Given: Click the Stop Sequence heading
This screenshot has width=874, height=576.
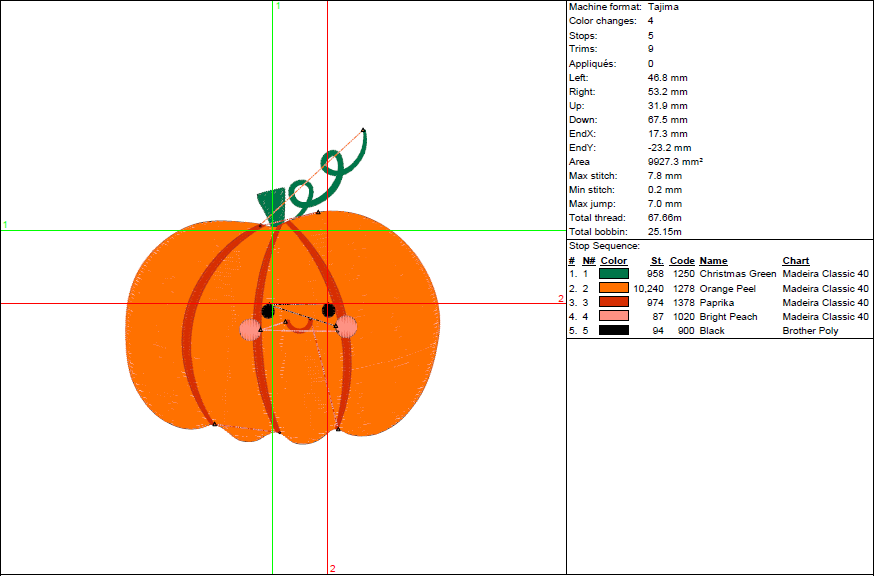Looking at the screenshot, I should [604, 246].
